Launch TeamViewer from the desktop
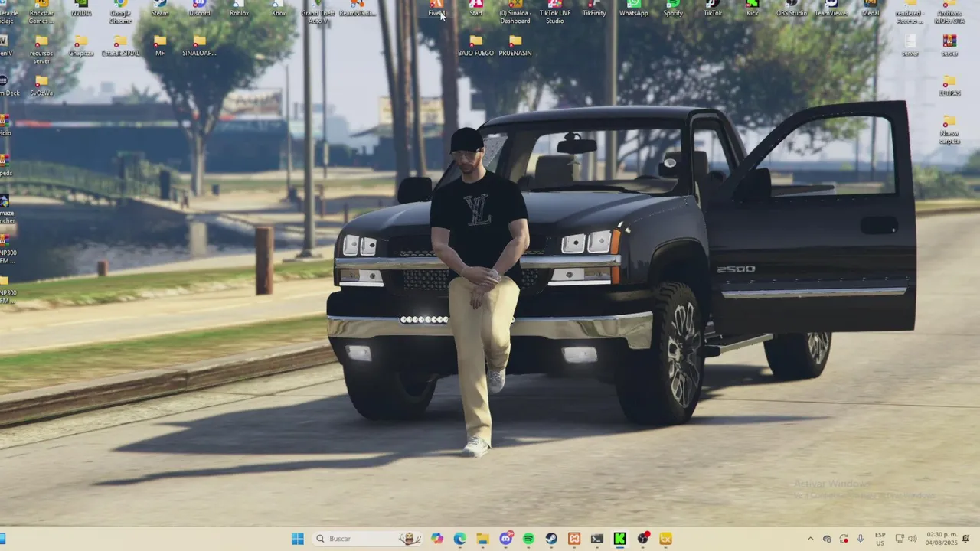Viewport: 980px width, 551px height. pyautogui.click(x=831, y=9)
